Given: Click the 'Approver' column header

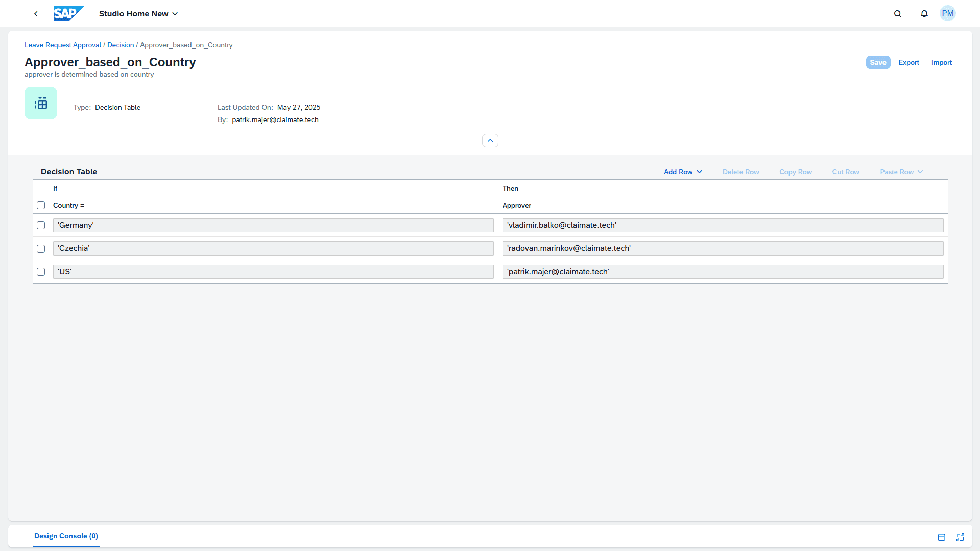Looking at the screenshot, I should click(517, 205).
